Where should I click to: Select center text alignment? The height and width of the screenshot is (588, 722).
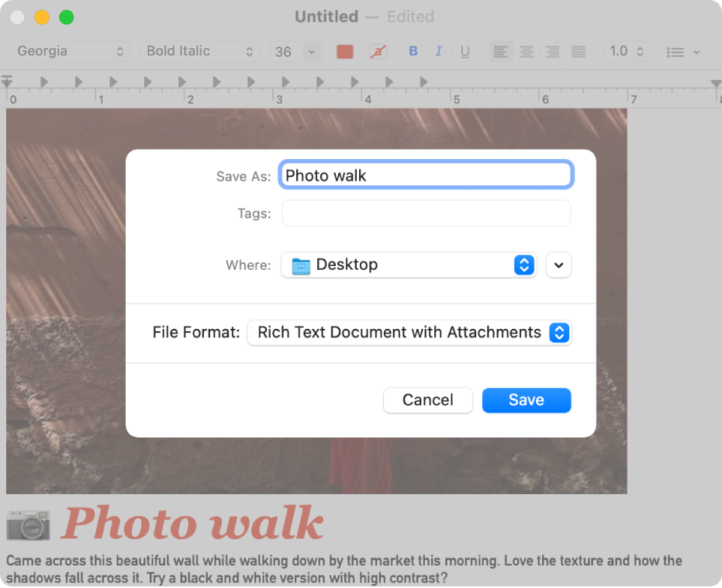click(x=527, y=51)
